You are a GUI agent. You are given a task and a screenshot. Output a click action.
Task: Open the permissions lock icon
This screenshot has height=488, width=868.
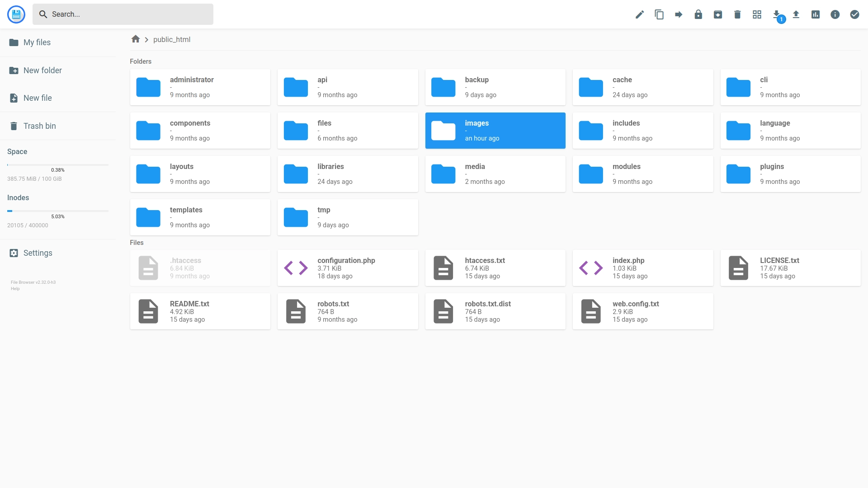698,14
